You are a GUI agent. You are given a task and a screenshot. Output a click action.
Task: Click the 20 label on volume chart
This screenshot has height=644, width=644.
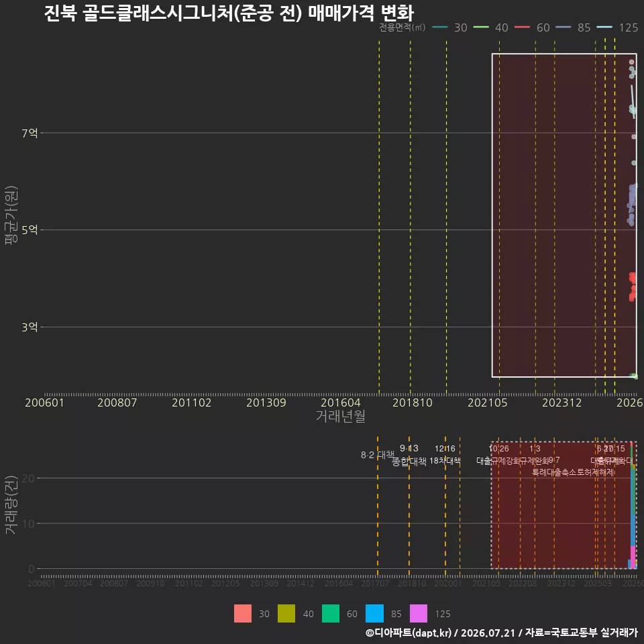click(28, 478)
